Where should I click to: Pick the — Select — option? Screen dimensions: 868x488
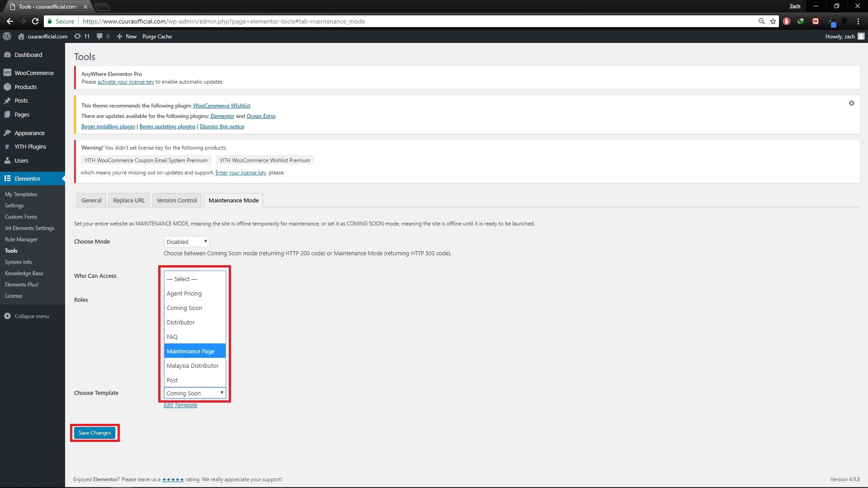[x=195, y=279]
